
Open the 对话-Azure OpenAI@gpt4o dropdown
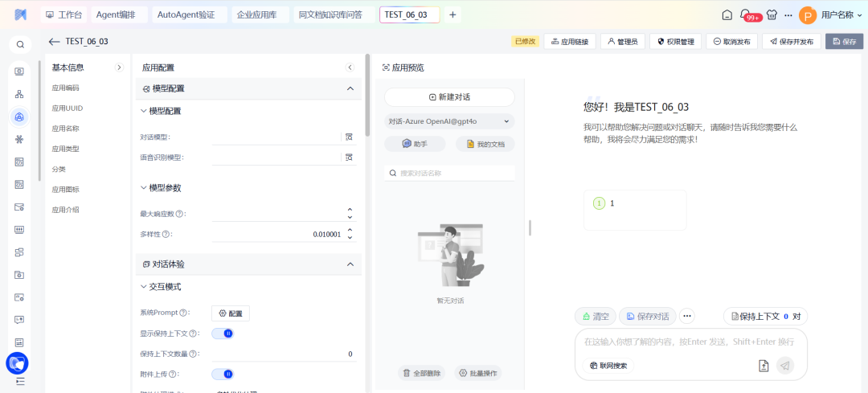(x=449, y=121)
